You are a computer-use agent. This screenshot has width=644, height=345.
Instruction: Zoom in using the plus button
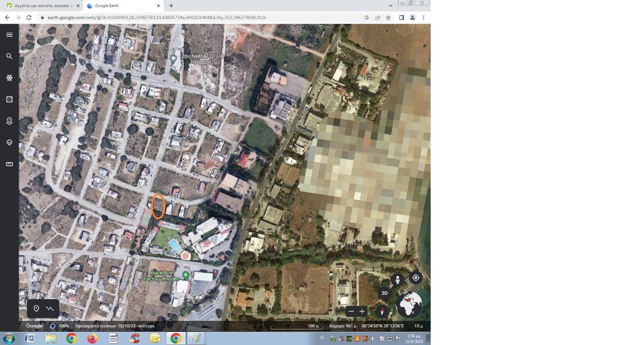click(362, 311)
